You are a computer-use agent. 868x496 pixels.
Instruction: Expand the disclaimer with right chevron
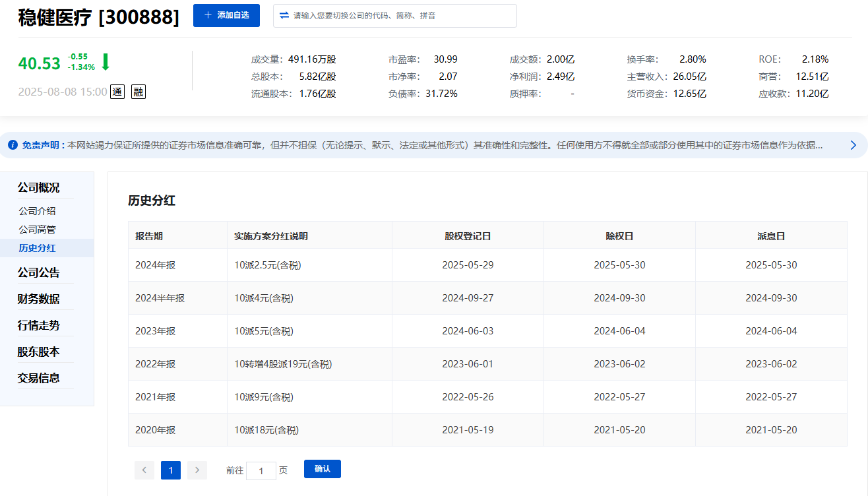(x=853, y=145)
